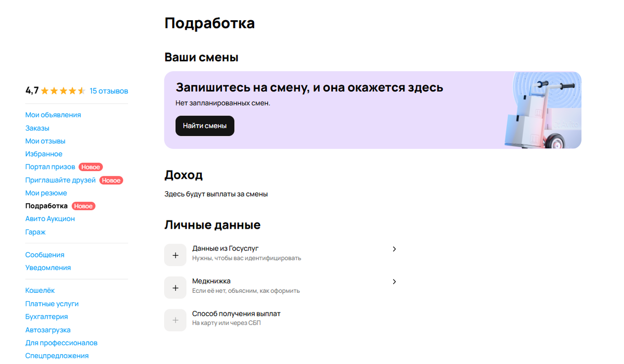This screenshot has width=624, height=364.
Task: Open Авито Аукцион
Action: coord(50,218)
